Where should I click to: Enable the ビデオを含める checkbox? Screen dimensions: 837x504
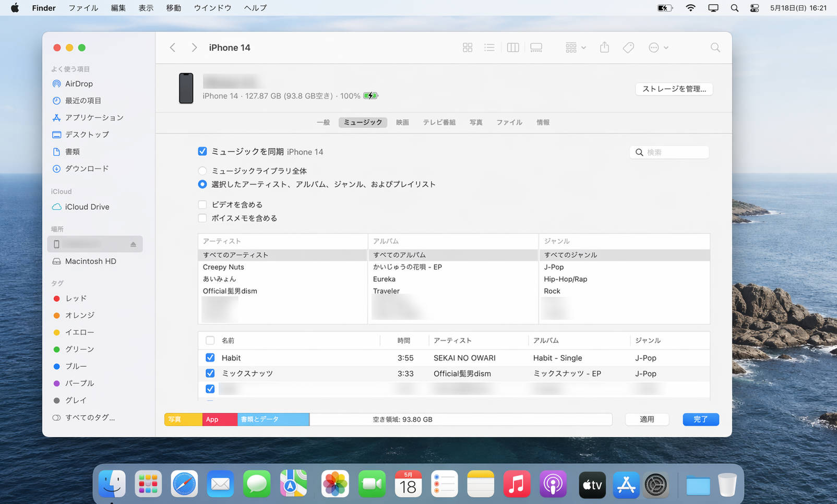click(202, 204)
